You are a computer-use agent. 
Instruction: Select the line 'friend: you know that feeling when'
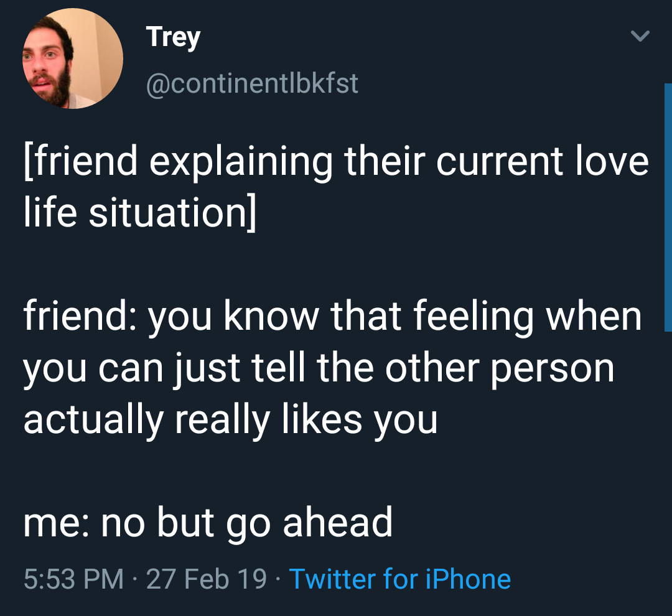coord(332,318)
